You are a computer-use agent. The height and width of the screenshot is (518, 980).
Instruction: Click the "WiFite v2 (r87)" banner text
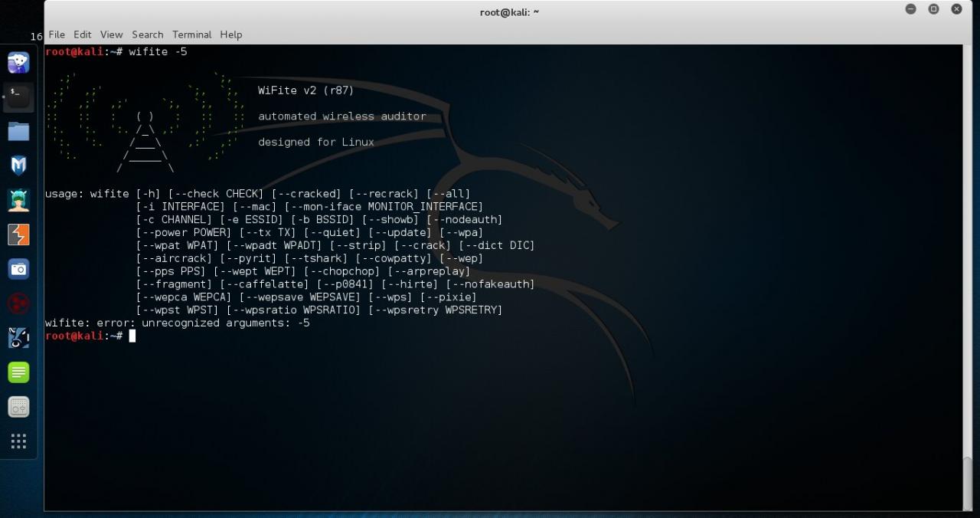click(x=306, y=90)
